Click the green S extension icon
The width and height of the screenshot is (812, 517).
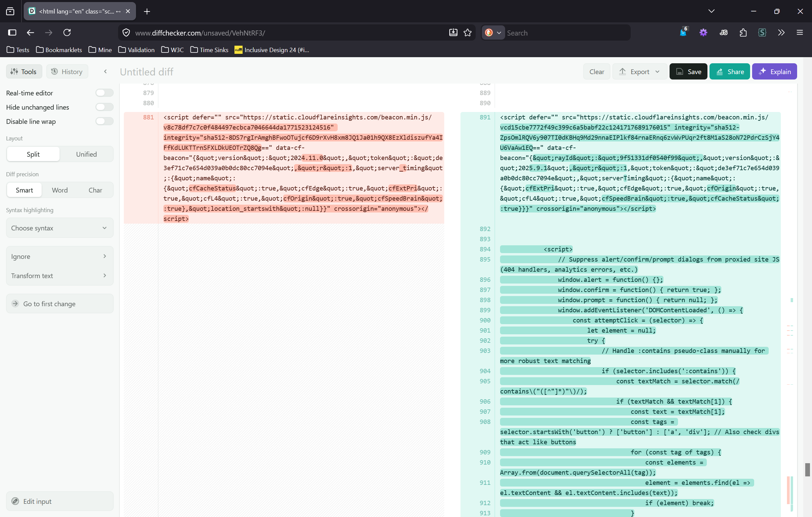click(x=762, y=32)
